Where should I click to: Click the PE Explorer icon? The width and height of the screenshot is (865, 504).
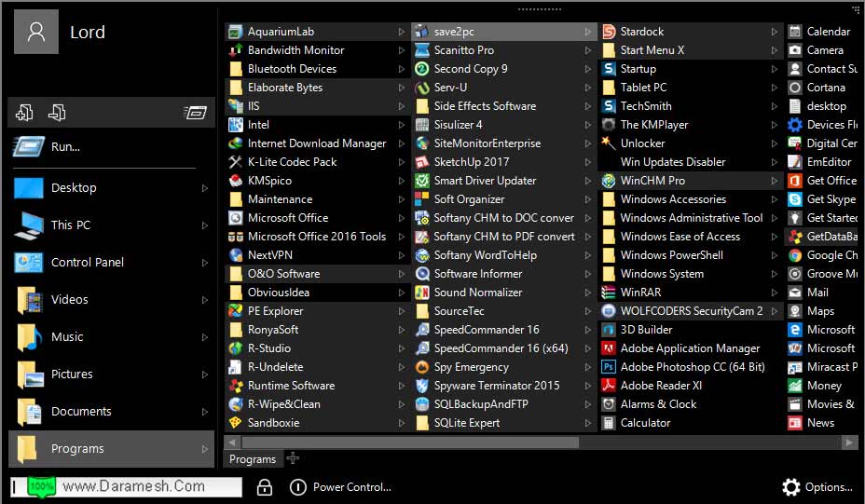(236, 311)
